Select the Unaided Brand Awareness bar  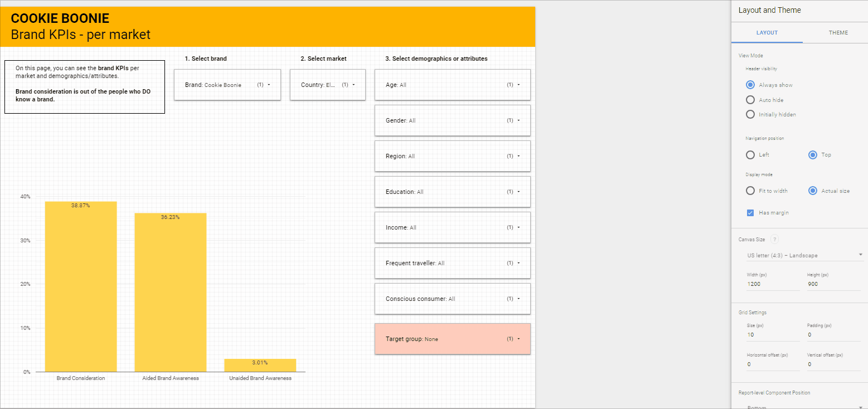click(260, 365)
